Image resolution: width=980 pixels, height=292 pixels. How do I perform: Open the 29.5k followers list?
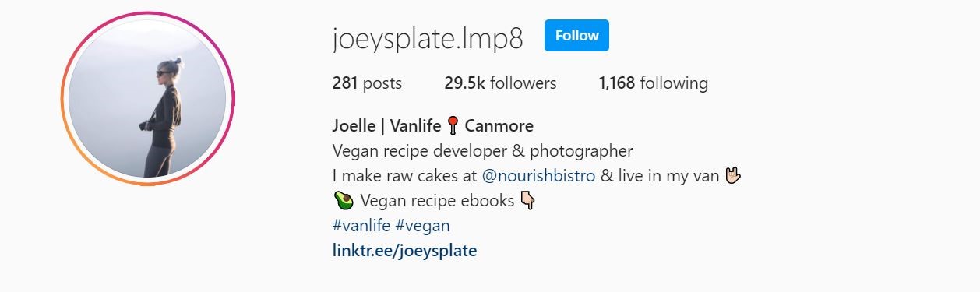[x=500, y=83]
